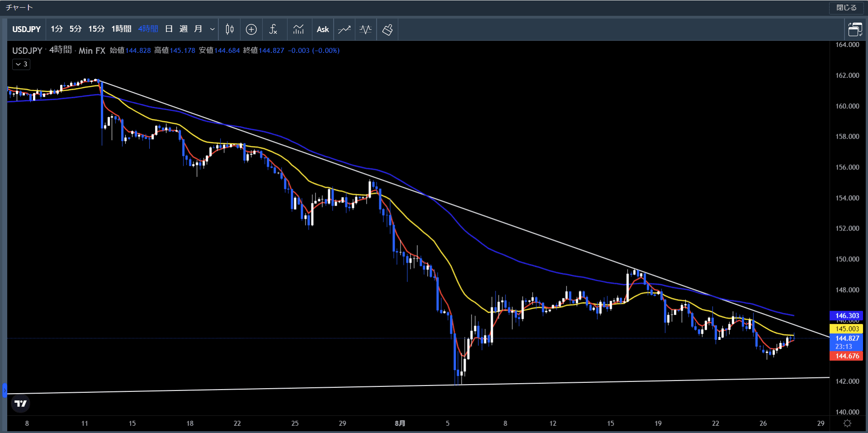Click the detach chart window icon

[855, 29]
